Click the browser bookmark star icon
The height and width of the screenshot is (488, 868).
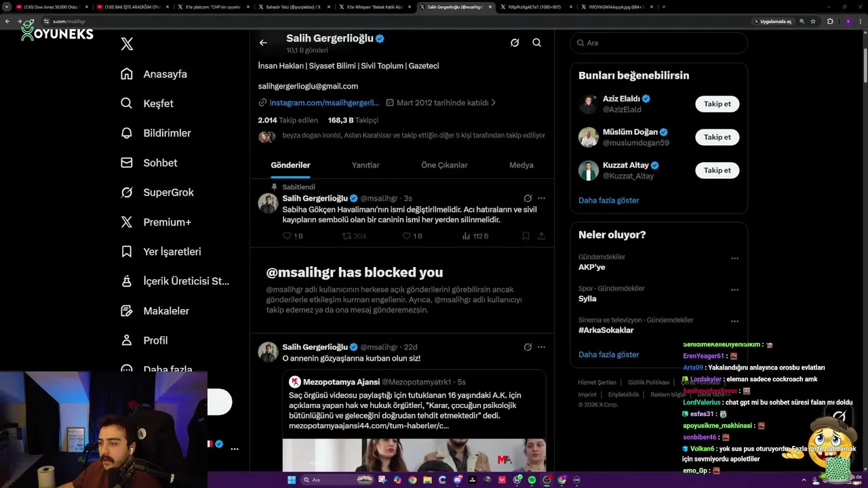click(813, 21)
